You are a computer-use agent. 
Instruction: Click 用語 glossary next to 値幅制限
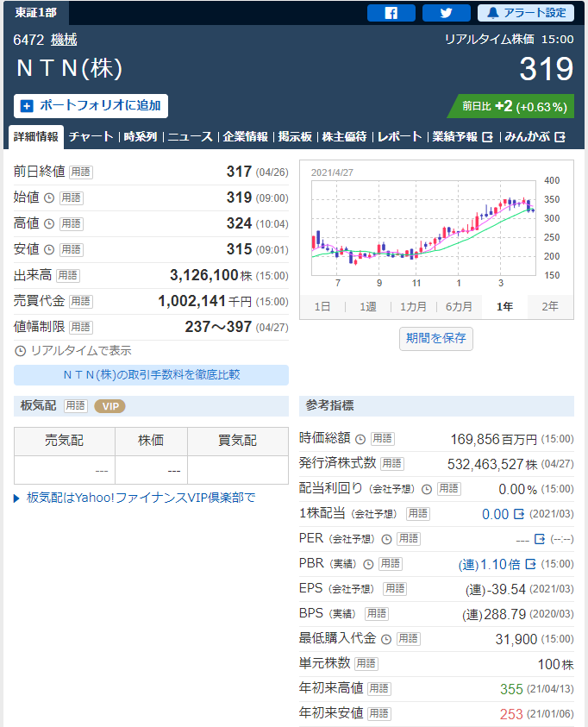(x=81, y=328)
